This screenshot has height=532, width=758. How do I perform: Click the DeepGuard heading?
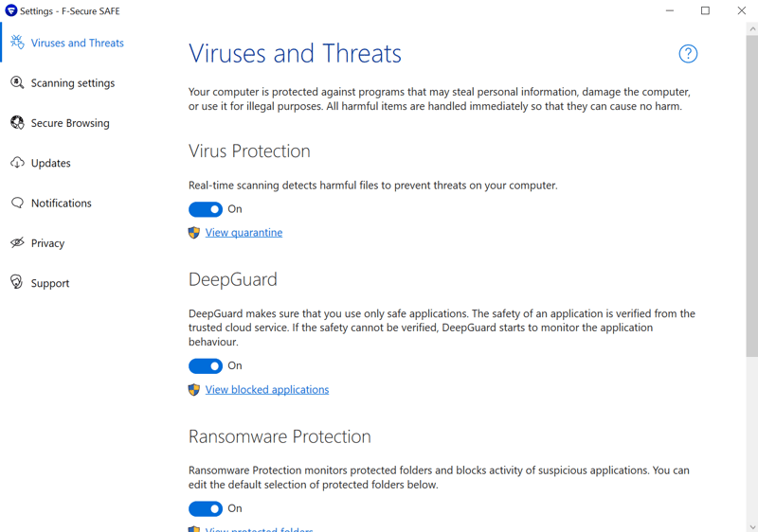[232, 279]
